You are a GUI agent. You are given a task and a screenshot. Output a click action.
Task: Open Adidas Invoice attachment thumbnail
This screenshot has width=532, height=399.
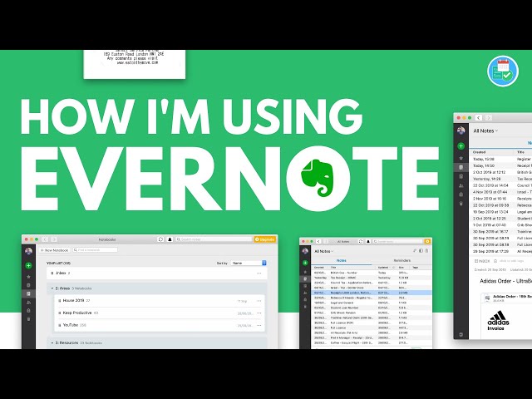click(x=498, y=322)
